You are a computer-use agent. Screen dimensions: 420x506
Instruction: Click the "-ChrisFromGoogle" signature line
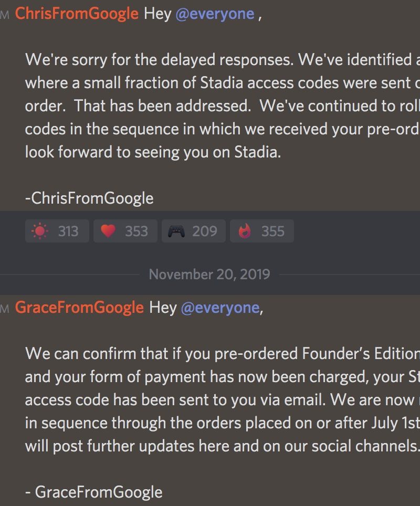89,198
